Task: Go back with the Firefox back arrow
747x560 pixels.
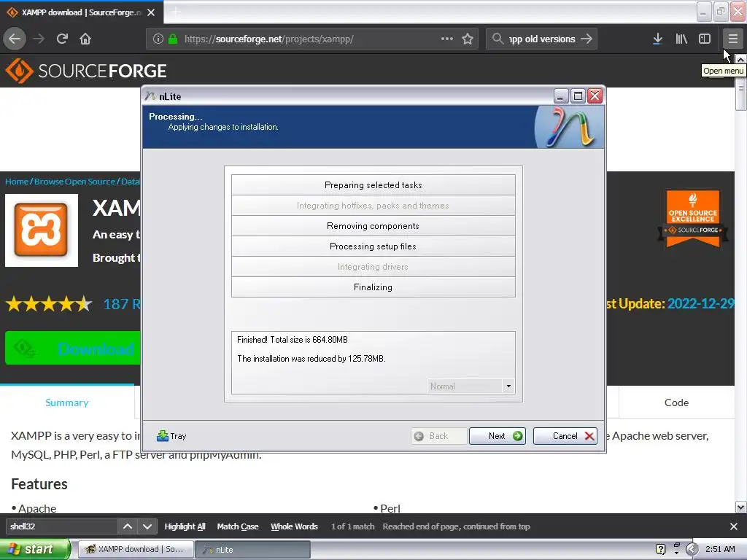Action: click(15, 39)
